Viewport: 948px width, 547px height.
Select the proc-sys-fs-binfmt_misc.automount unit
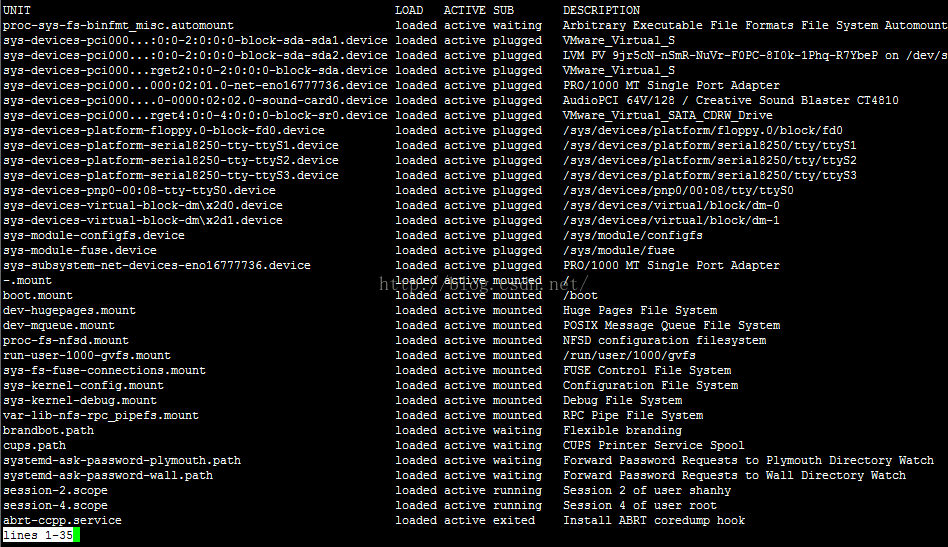tap(118, 25)
